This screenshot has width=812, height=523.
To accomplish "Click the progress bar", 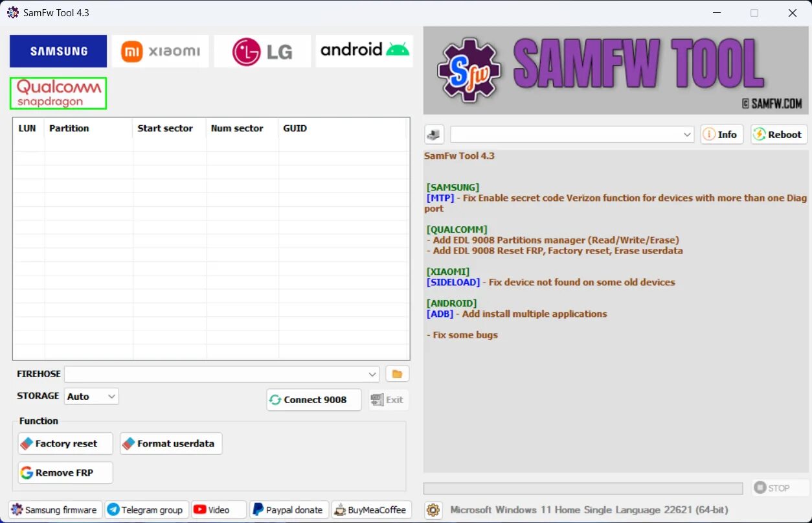I will [583, 488].
